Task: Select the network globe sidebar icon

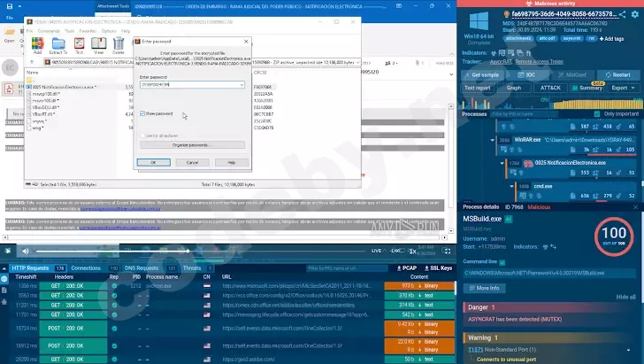Action: [x=4, y=279]
